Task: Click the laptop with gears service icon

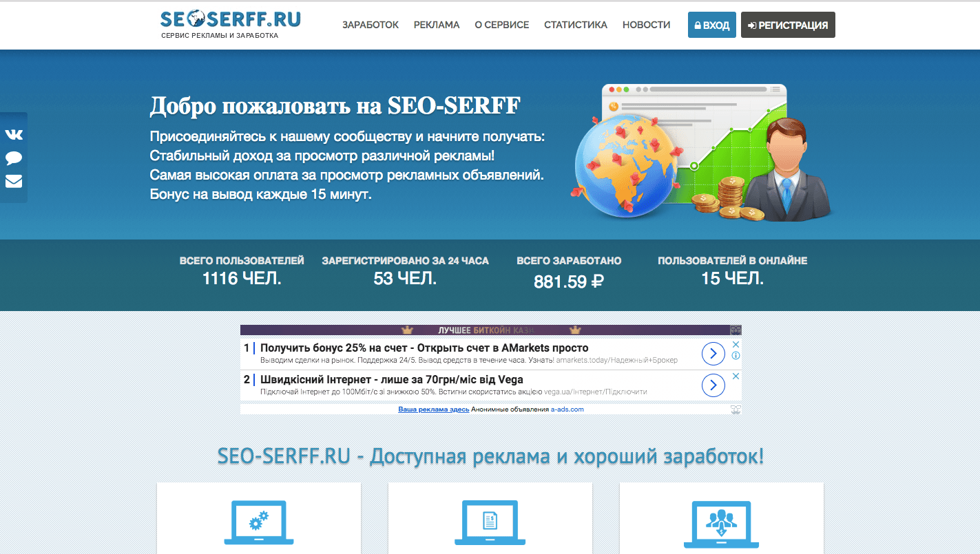Action: (x=258, y=523)
